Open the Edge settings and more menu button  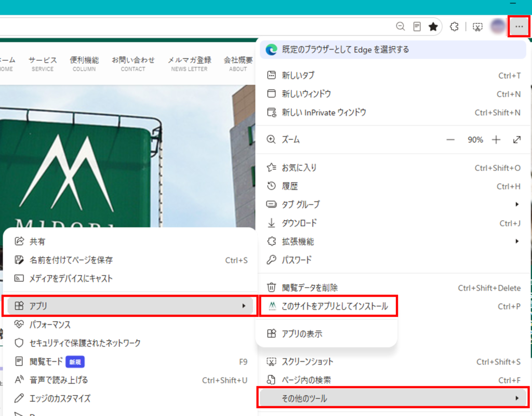coord(519,26)
